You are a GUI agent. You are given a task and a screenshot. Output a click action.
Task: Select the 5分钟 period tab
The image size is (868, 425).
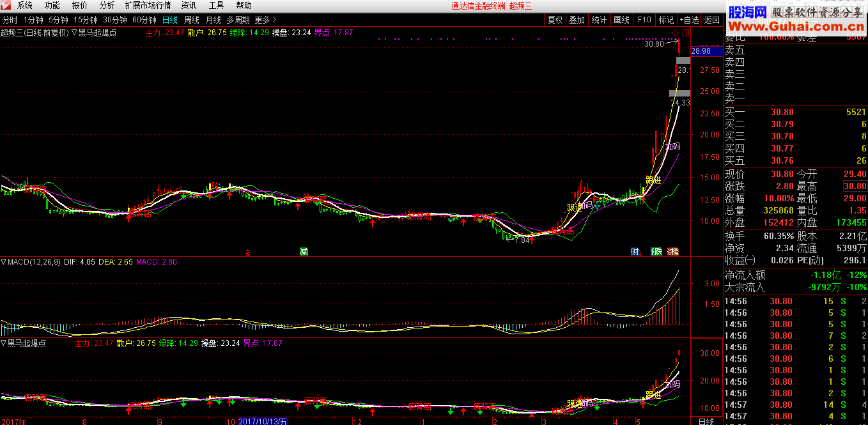pos(58,20)
